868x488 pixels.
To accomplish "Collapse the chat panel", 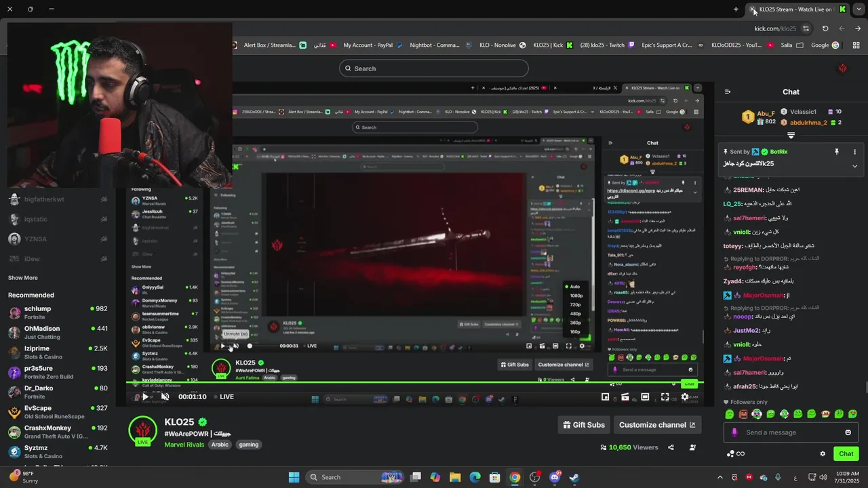I will (x=728, y=91).
